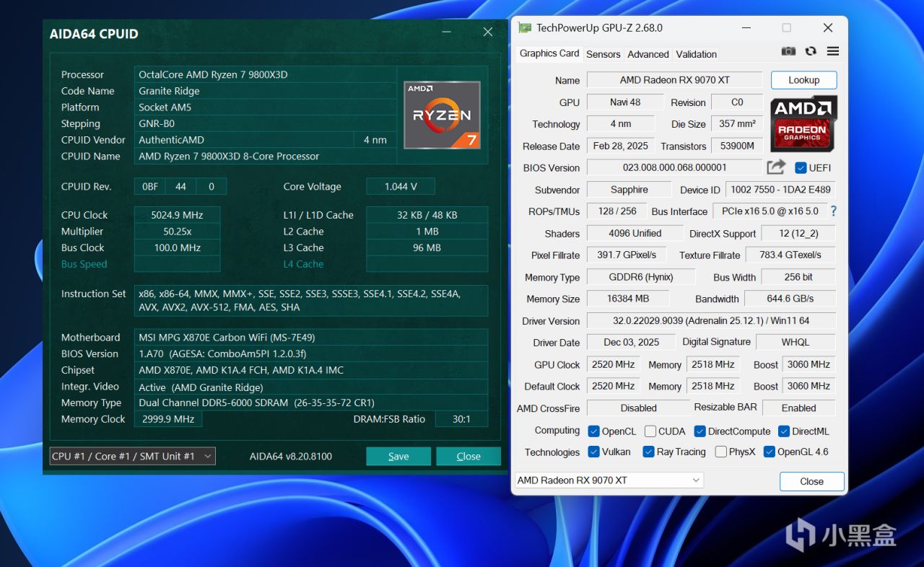Click the Lookup button in GPU-Z
Screen dimensions: 924x567
[803, 80]
